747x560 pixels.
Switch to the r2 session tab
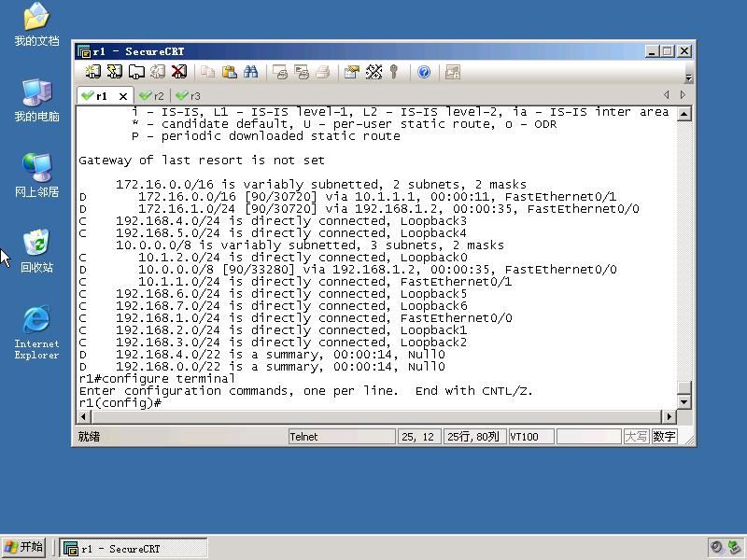point(152,96)
